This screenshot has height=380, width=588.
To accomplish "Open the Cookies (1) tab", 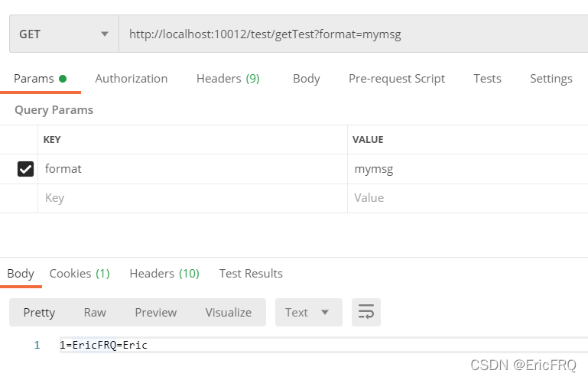I will pos(80,274).
